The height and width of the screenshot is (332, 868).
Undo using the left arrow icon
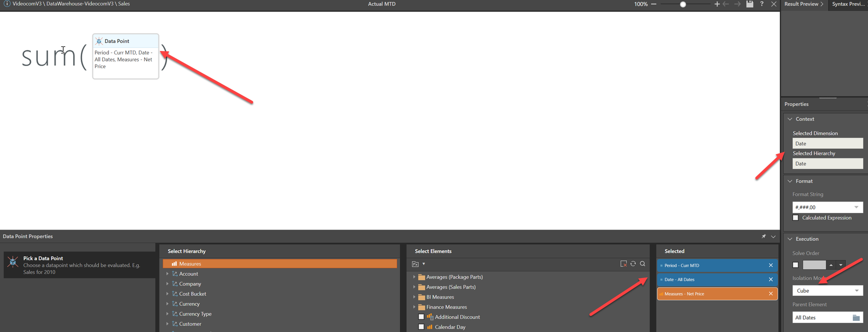(x=726, y=4)
